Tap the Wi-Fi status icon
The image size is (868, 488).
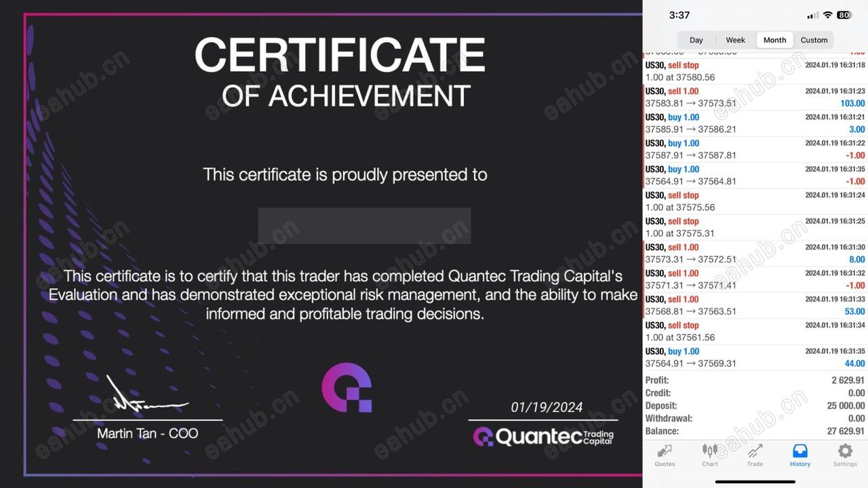click(827, 15)
